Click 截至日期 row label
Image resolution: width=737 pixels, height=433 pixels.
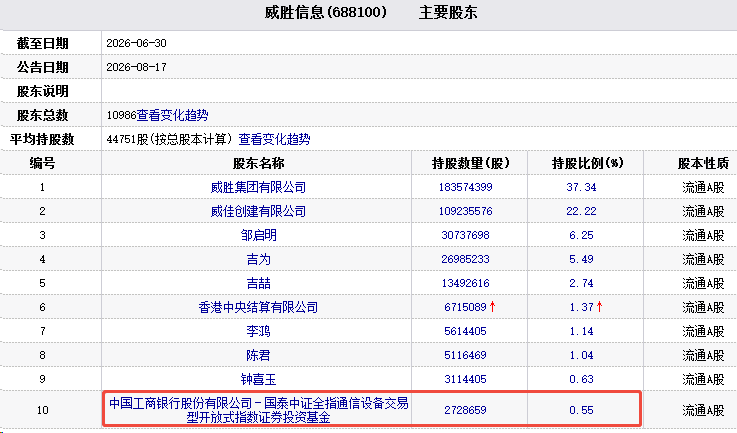click(x=43, y=43)
